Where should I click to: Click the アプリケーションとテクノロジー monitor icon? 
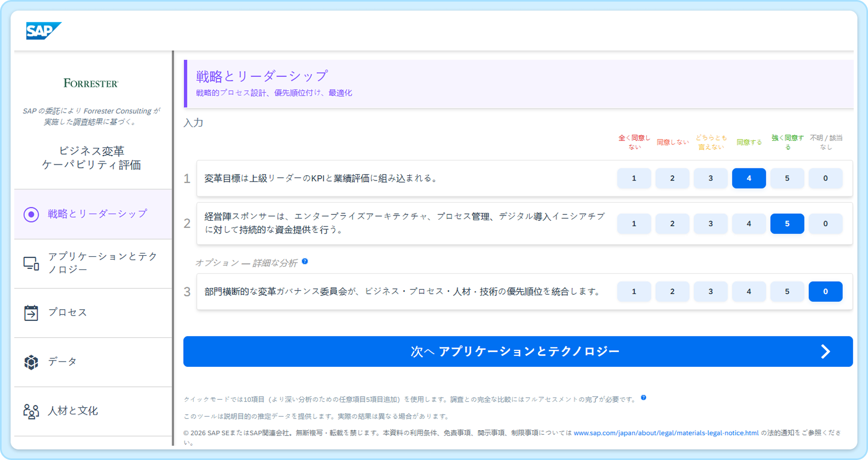[31, 263]
